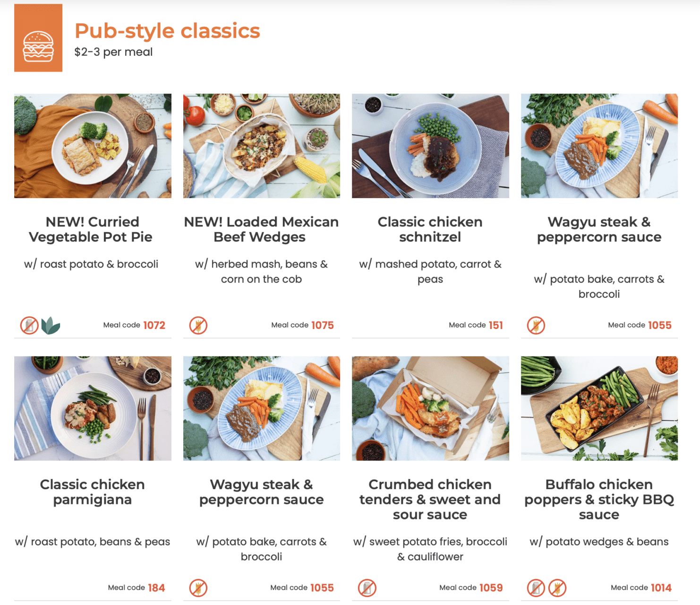The height and width of the screenshot is (605, 700).
Task: Open the Curried Vegetable Pot Pie photo
Action: (93, 146)
